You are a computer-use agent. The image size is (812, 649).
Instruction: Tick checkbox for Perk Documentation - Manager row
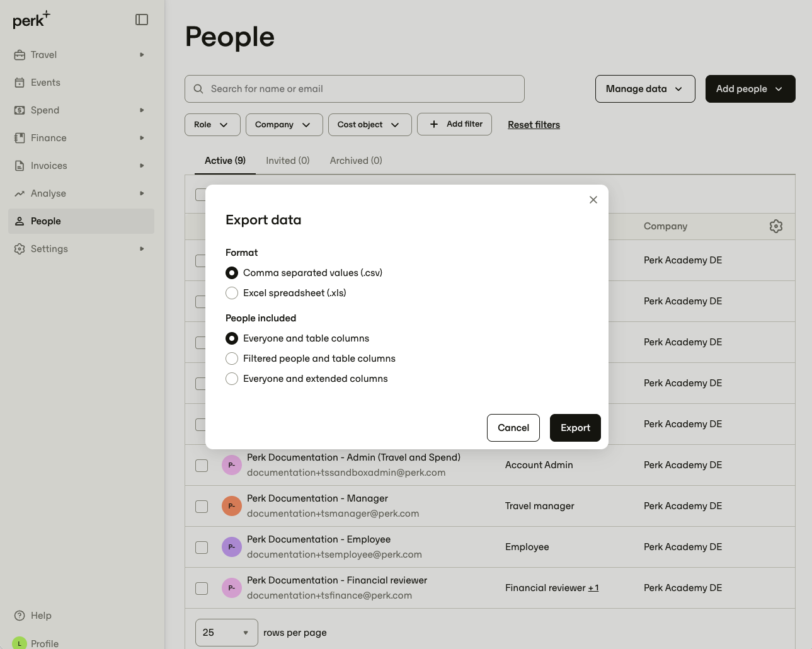202,507
